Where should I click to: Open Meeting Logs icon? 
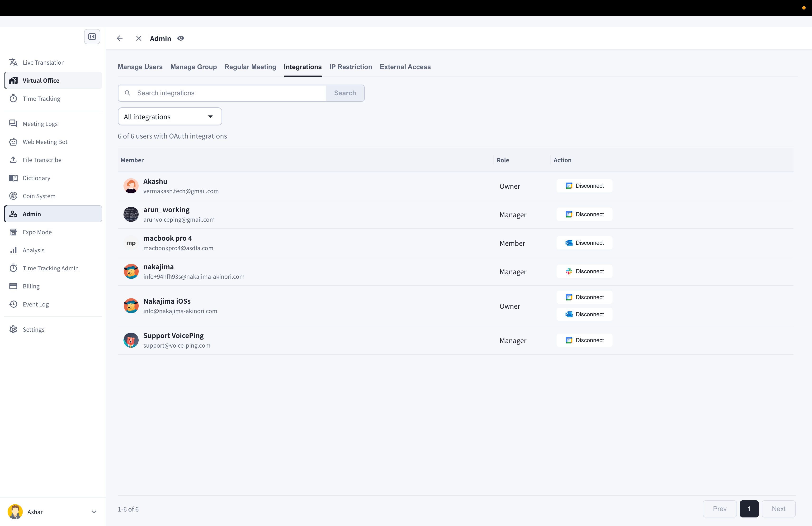(x=13, y=124)
